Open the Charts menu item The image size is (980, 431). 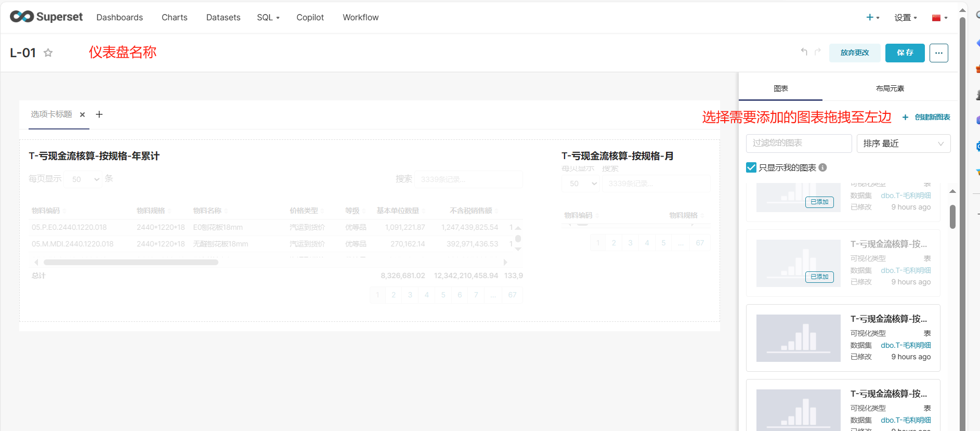point(174,17)
